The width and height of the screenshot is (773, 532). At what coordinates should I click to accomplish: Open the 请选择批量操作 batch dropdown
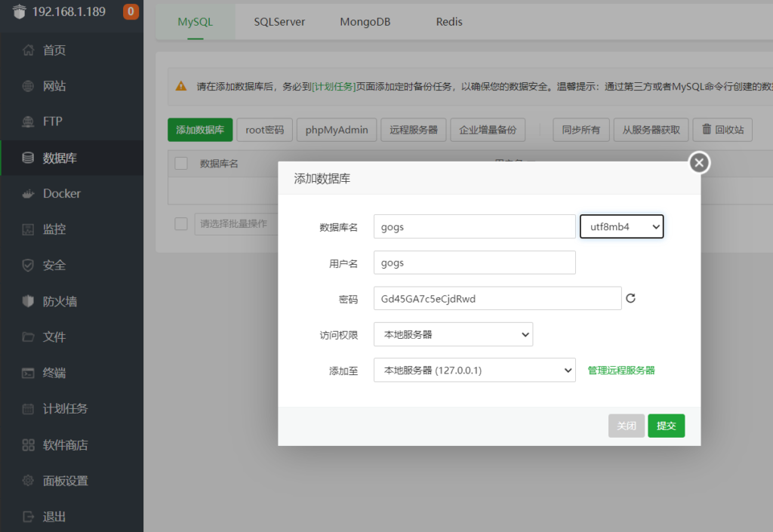coord(236,224)
